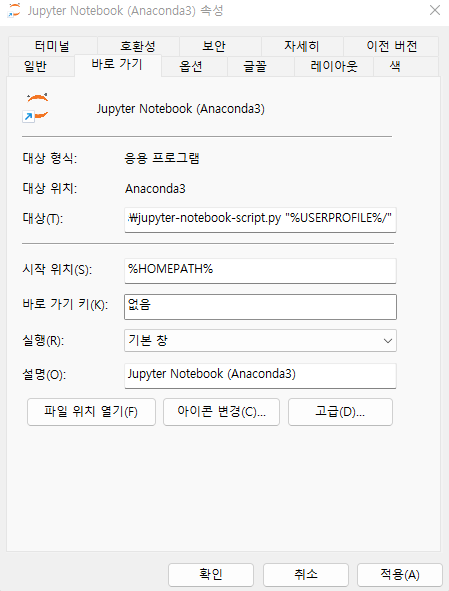Select the 자세히 tab
The width and height of the screenshot is (449, 591).
tap(302, 46)
